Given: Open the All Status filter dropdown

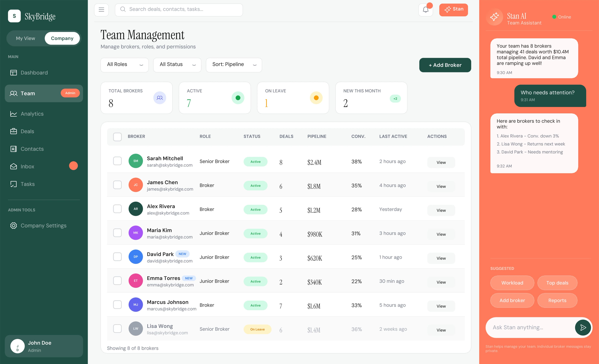Looking at the screenshot, I should click(x=177, y=65).
